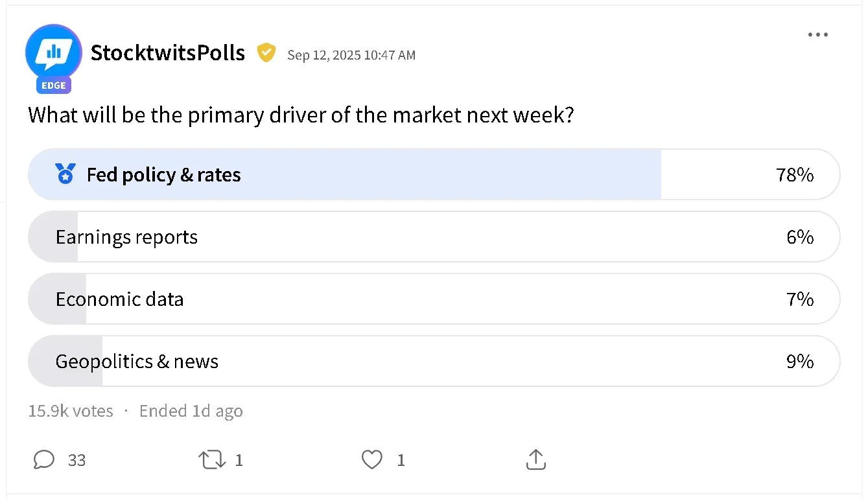Open the comments speech bubble icon
Viewport: 868px width, 499px height.
coord(43,460)
